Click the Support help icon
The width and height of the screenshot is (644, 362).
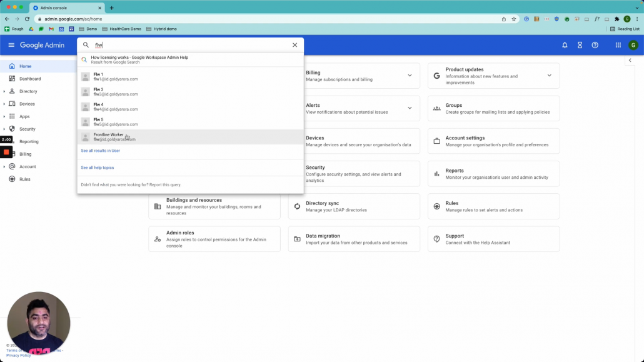[436, 239]
